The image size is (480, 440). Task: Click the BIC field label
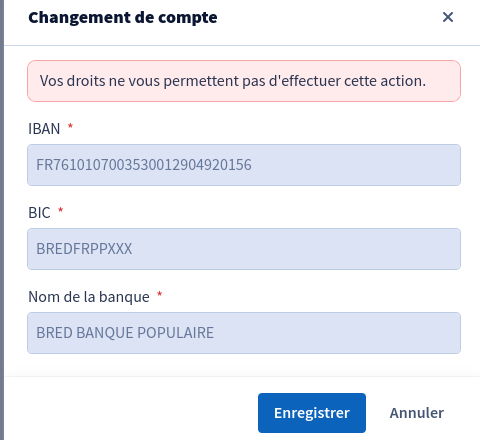(39, 213)
